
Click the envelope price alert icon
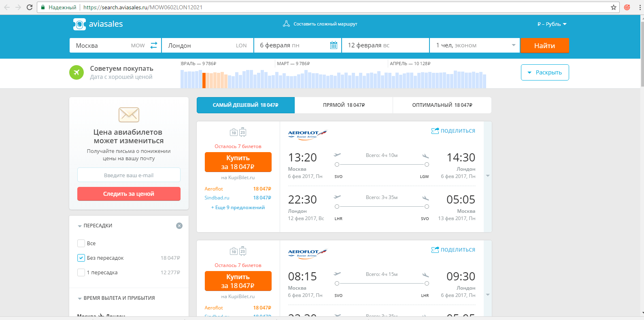point(129,114)
